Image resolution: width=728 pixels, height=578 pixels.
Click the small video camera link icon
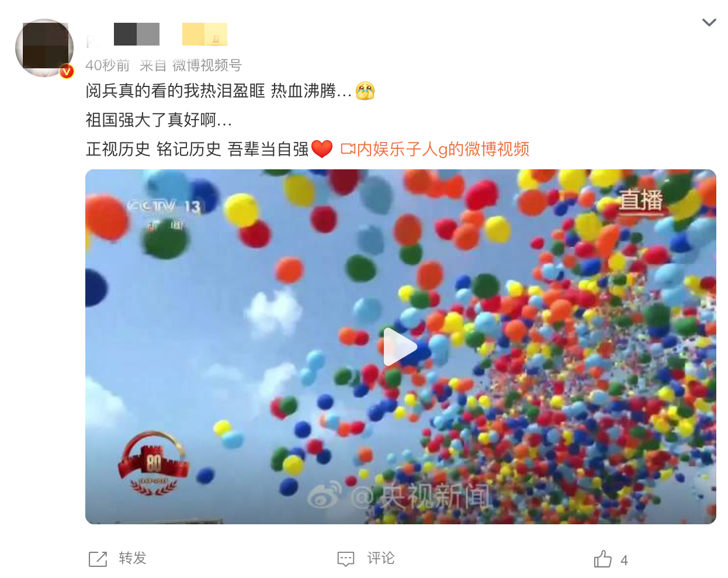(348, 149)
